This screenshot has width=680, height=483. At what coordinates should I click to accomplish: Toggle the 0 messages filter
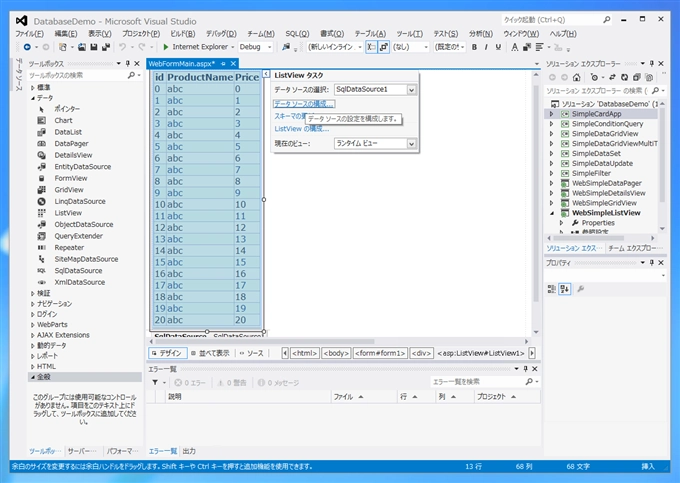278,382
